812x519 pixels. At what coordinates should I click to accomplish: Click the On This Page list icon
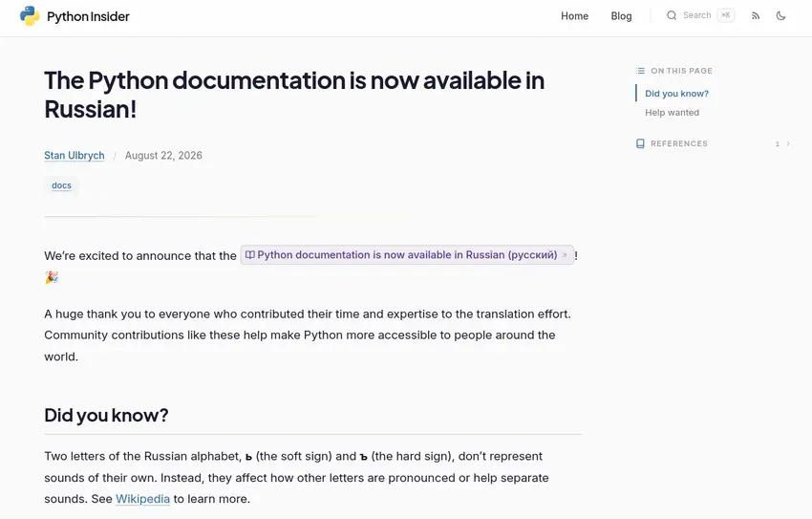[641, 71]
